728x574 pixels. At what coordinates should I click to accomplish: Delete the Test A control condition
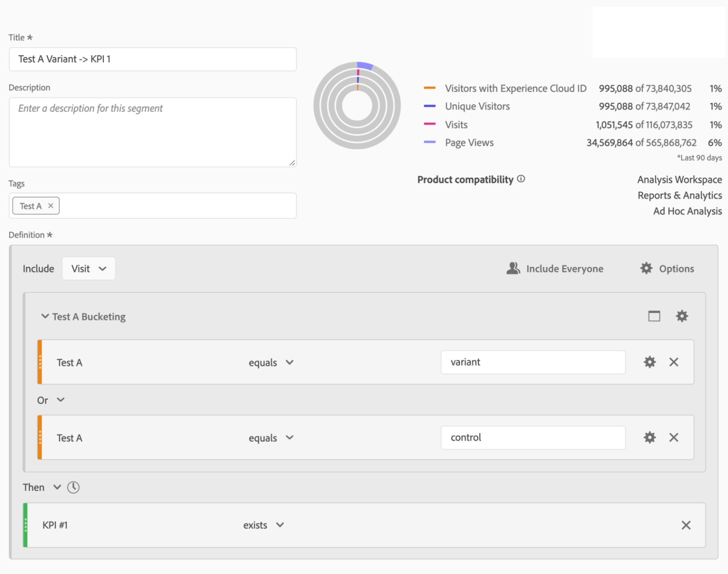pos(674,437)
